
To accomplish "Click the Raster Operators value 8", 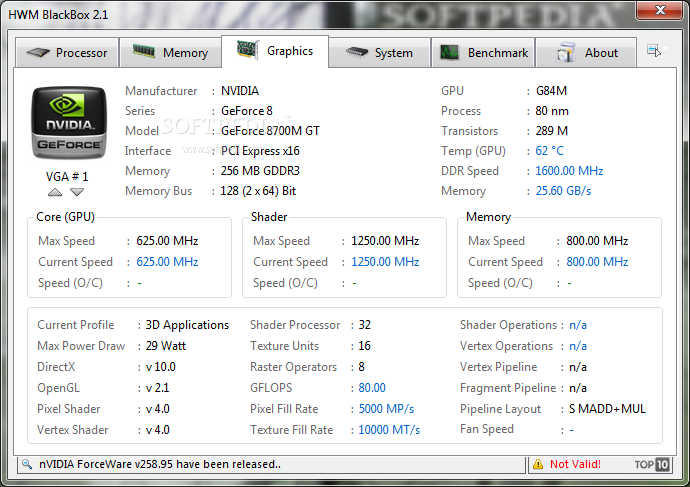I will click(361, 367).
